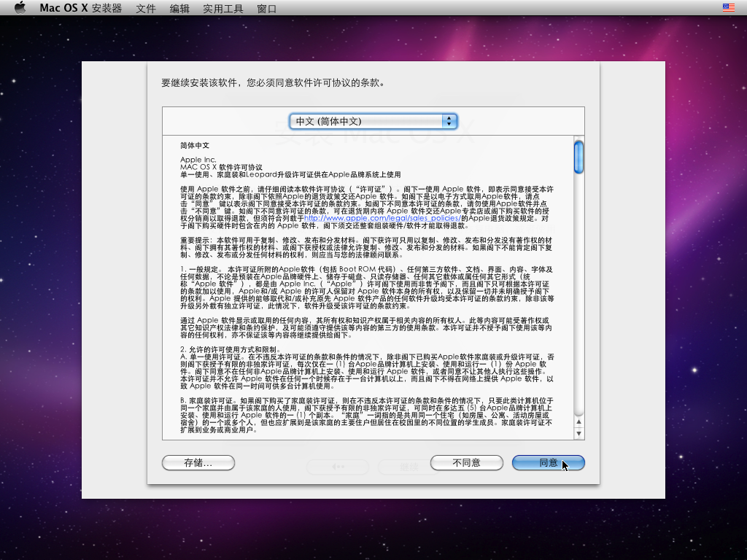Click the 同意 button
747x560 pixels.
tap(549, 463)
